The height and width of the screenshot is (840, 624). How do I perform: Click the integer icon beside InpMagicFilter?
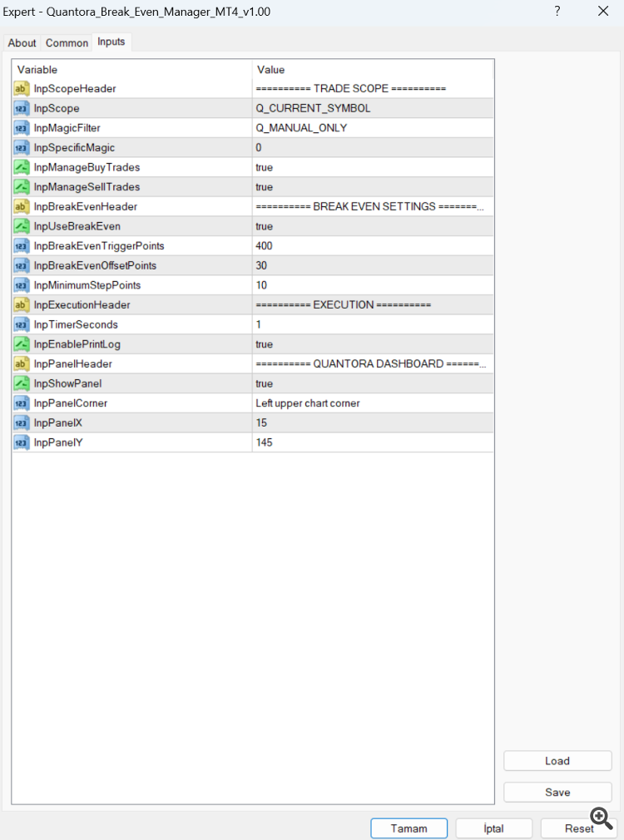point(22,128)
